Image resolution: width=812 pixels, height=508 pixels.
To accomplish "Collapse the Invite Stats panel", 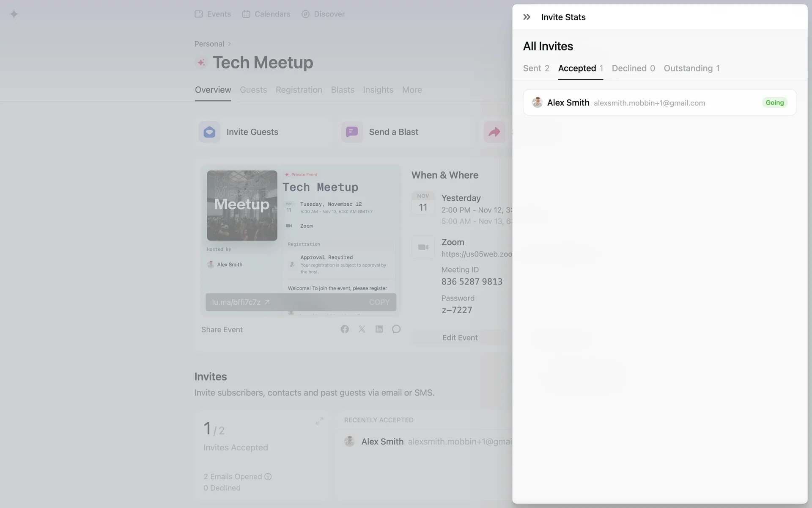I will (527, 17).
